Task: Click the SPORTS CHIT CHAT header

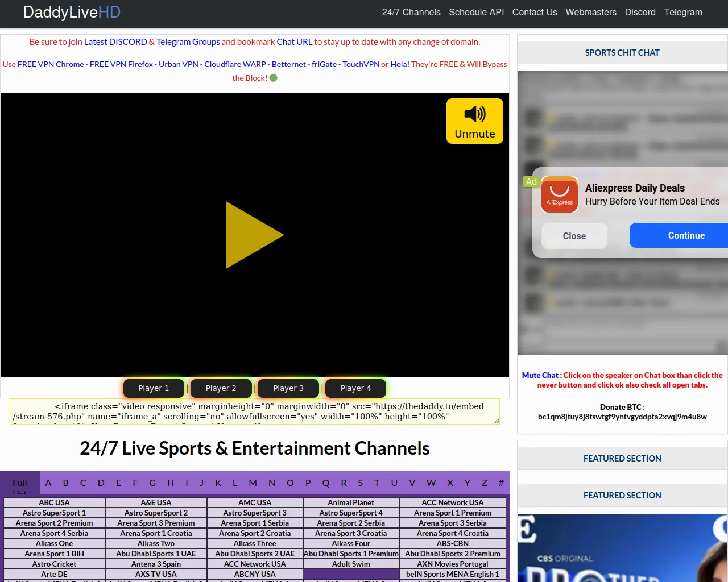Action: (622, 52)
